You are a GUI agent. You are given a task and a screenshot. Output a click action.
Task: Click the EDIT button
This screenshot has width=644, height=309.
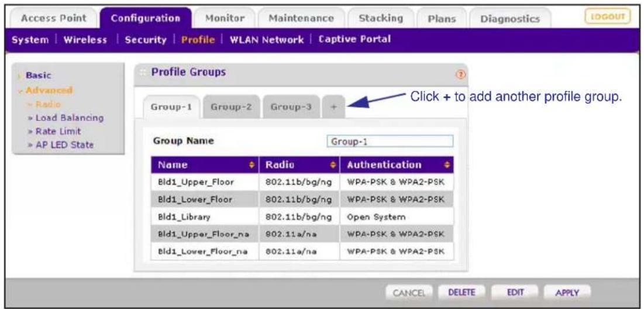(x=514, y=293)
